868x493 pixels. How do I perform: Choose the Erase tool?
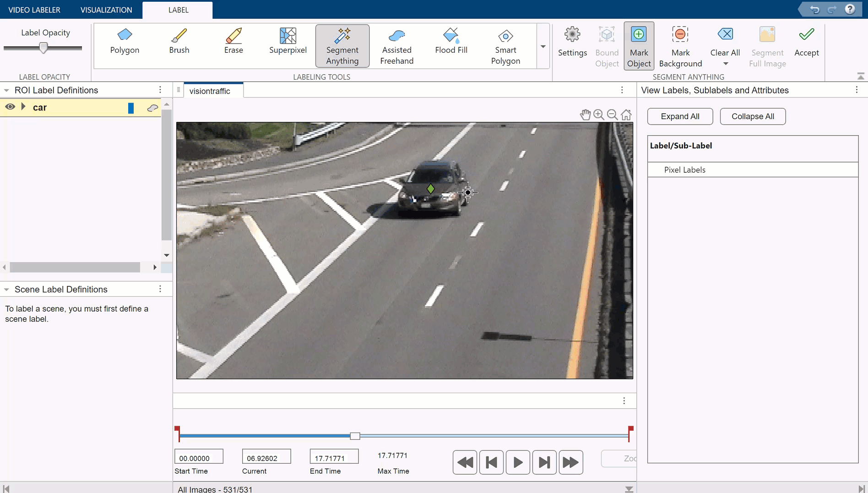pyautogui.click(x=233, y=41)
